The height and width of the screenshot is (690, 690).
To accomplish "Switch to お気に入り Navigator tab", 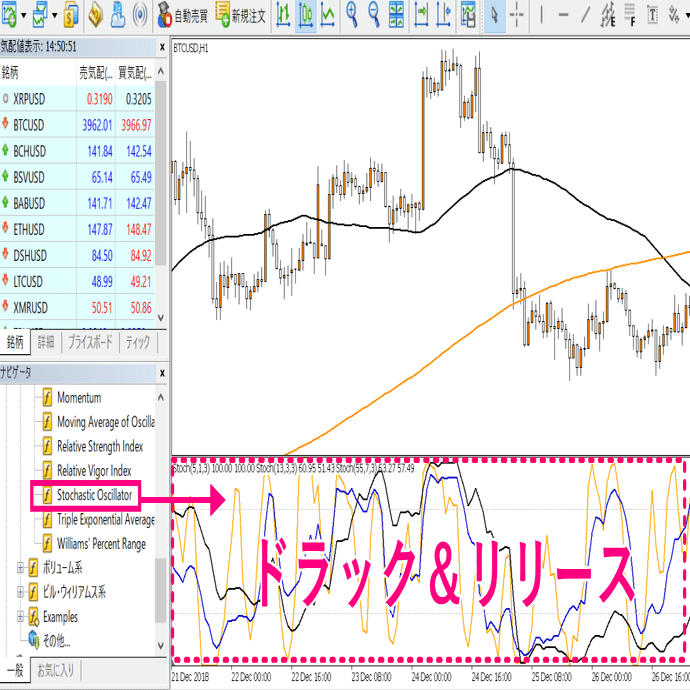I will (55, 670).
